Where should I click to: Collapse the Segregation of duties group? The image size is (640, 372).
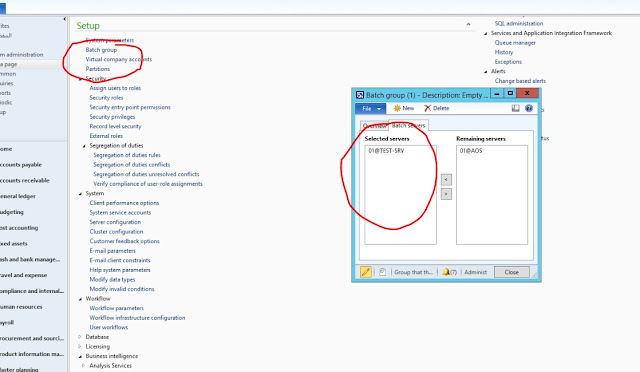click(84, 146)
